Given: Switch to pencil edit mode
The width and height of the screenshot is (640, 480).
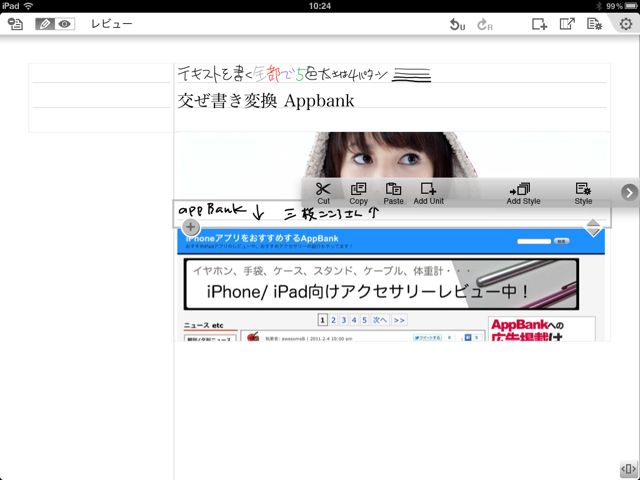Looking at the screenshot, I should pyautogui.click(x=45, y=24).
